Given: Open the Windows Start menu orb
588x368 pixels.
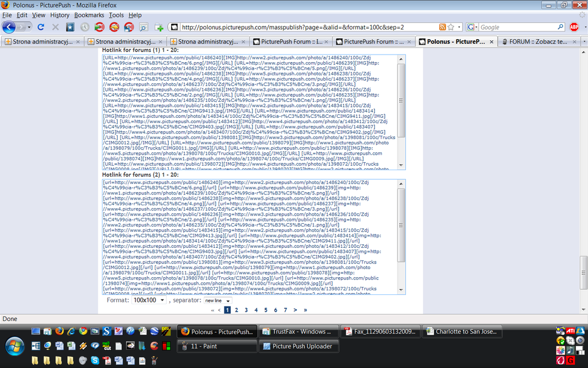Looking at the screenshot, I should coord(14,346).
